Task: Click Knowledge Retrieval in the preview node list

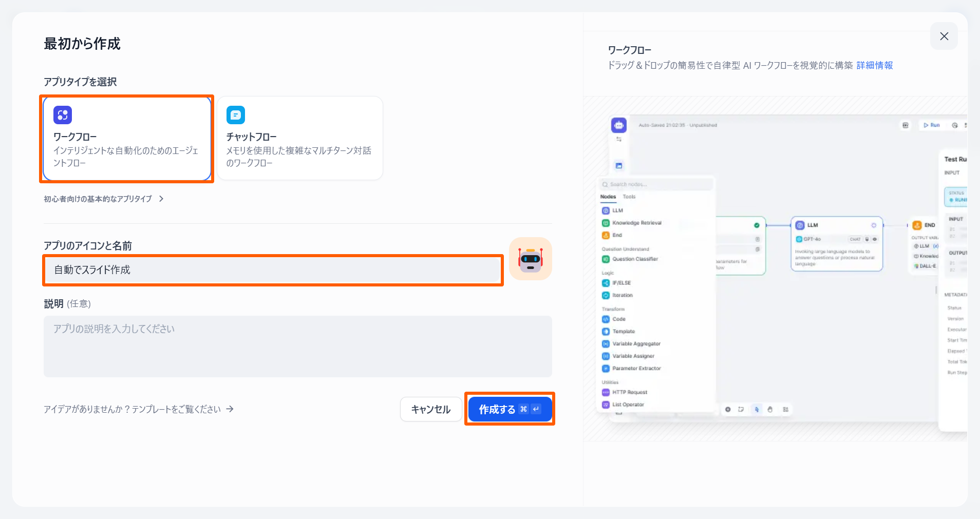Action: tap(636, 223)
